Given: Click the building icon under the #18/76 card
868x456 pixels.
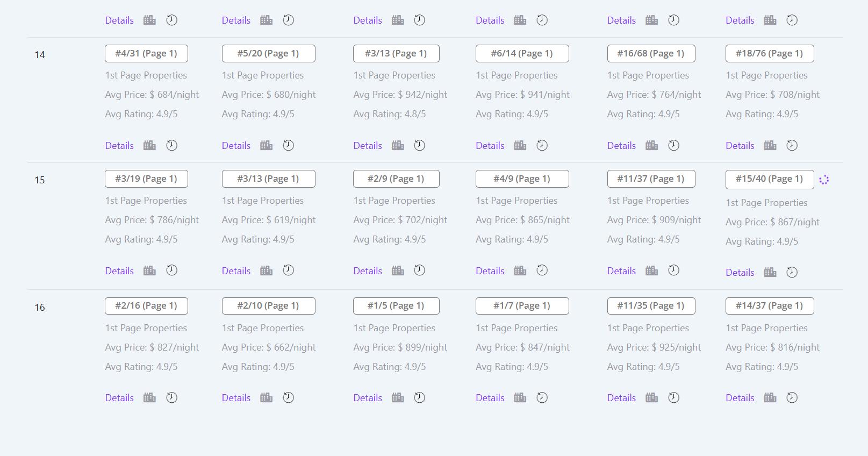Looking at the screenshot, I should tap(770, 145).
